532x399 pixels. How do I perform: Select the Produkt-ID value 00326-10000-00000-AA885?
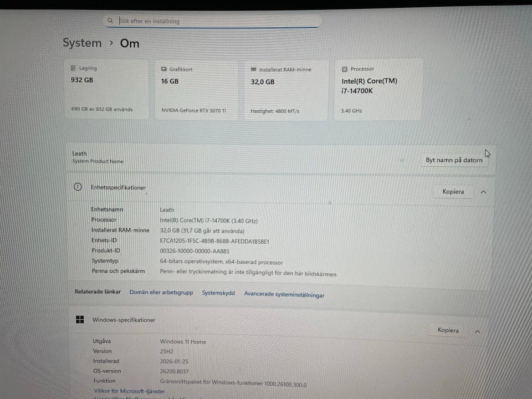point(195,251)
